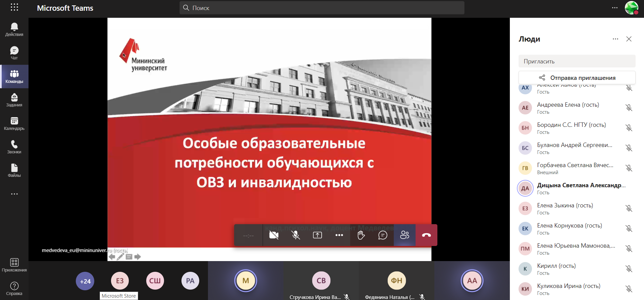Mute icon for Бородин С.С. НГТУ
644x300 pixels.
tap(629, 128)
